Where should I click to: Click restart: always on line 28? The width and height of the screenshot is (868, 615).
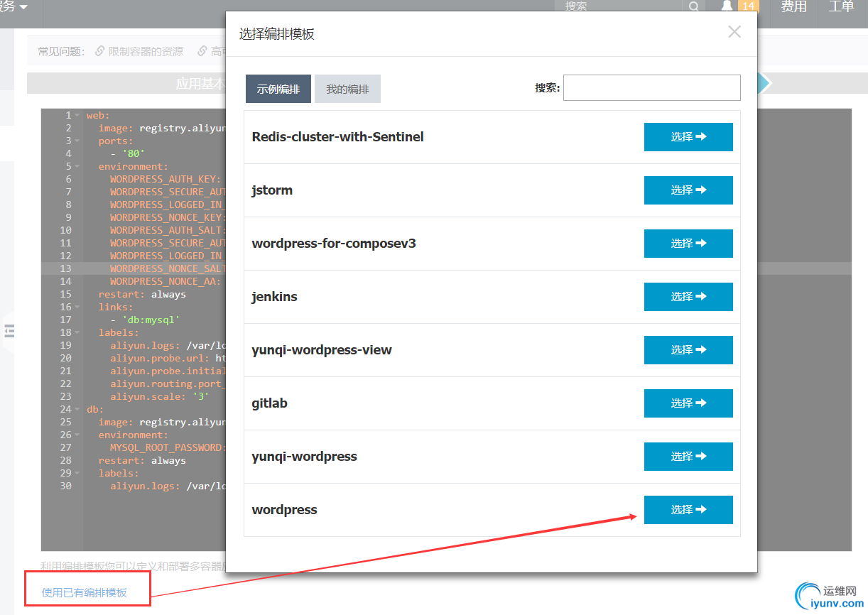pos(142,460)
